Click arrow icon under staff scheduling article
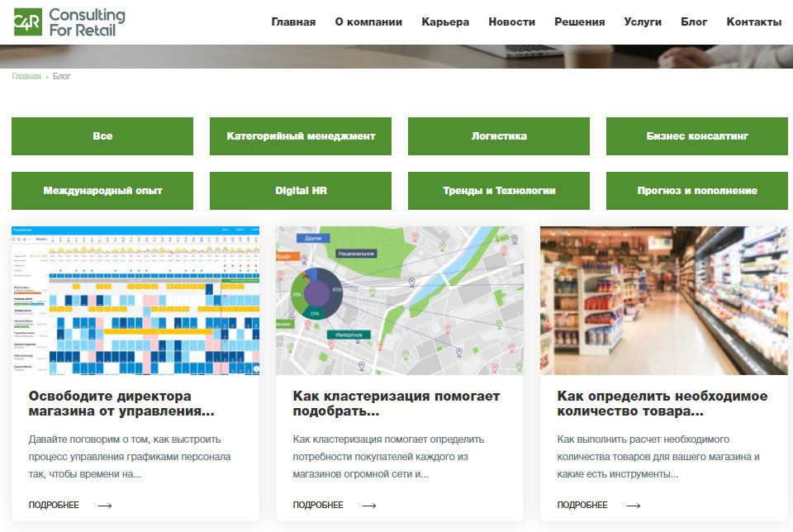Viewport: 793px width, 532px height. [x=104, y=505]
